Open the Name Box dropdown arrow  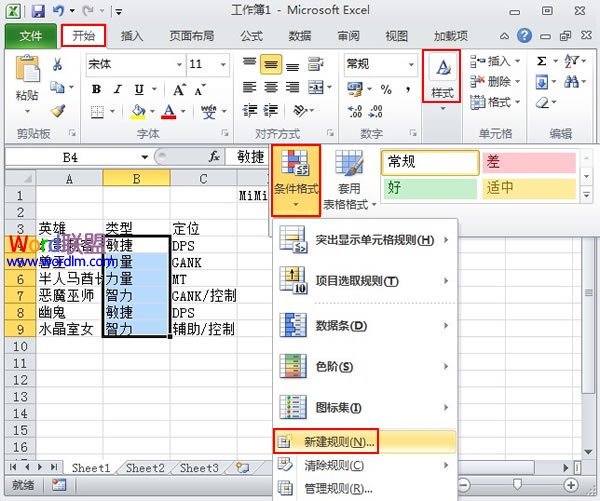click(144, 157)
